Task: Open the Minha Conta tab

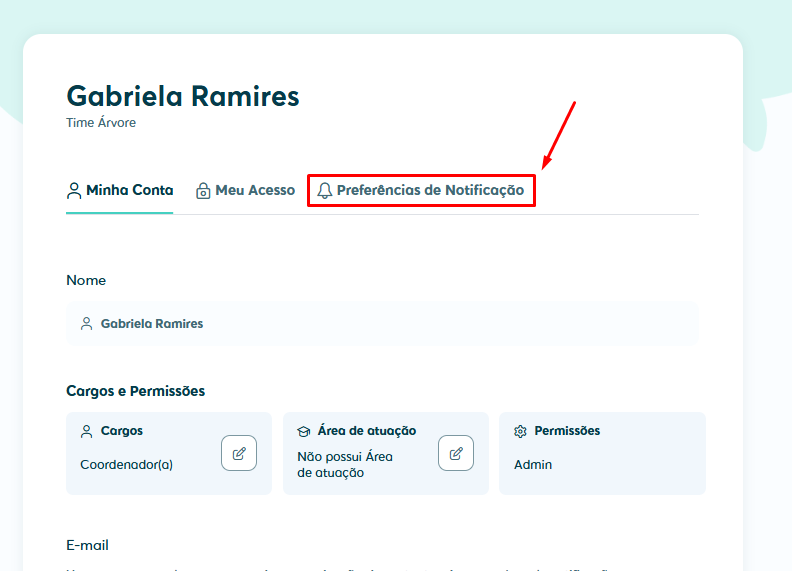Action: click(120, 191)
